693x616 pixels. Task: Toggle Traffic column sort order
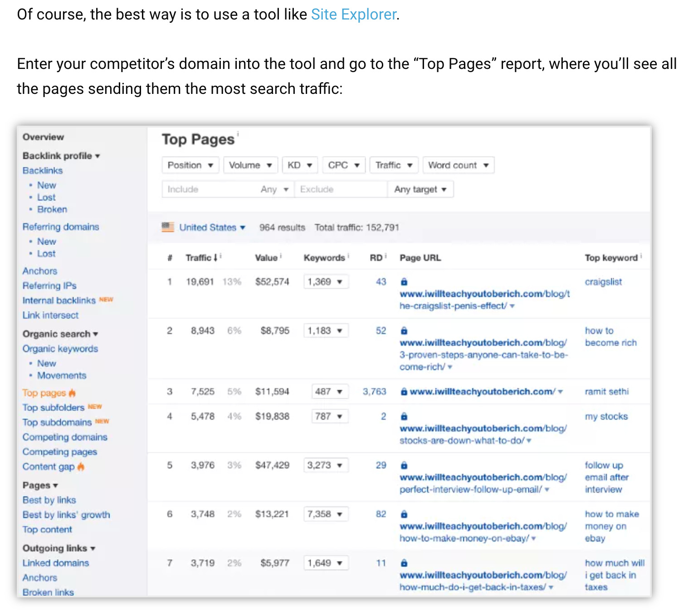200,257
